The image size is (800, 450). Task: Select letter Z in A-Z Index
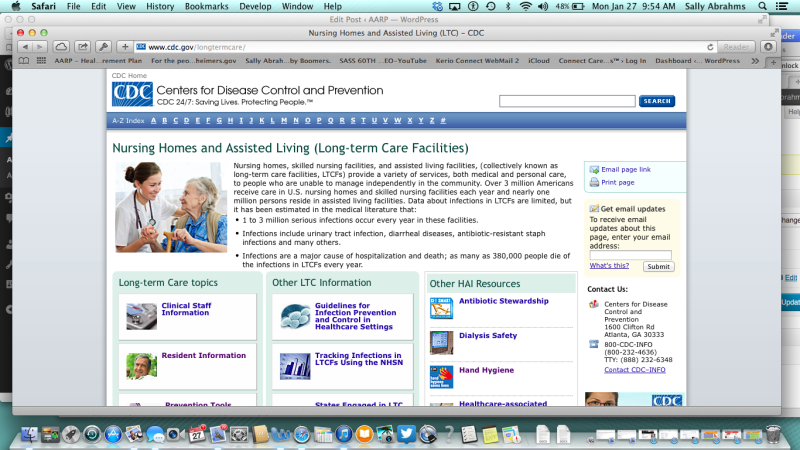click(x=432, y=120)
